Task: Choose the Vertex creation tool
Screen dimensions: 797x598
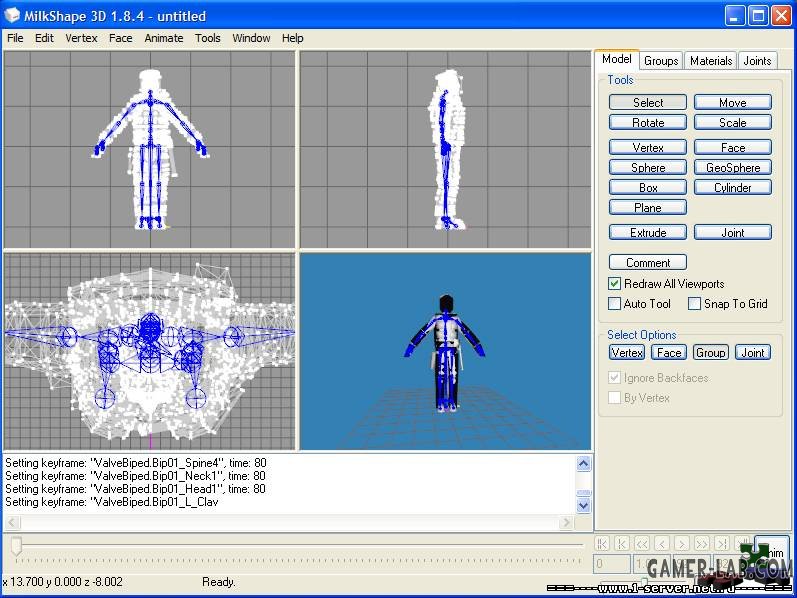Action: (648, 147)
